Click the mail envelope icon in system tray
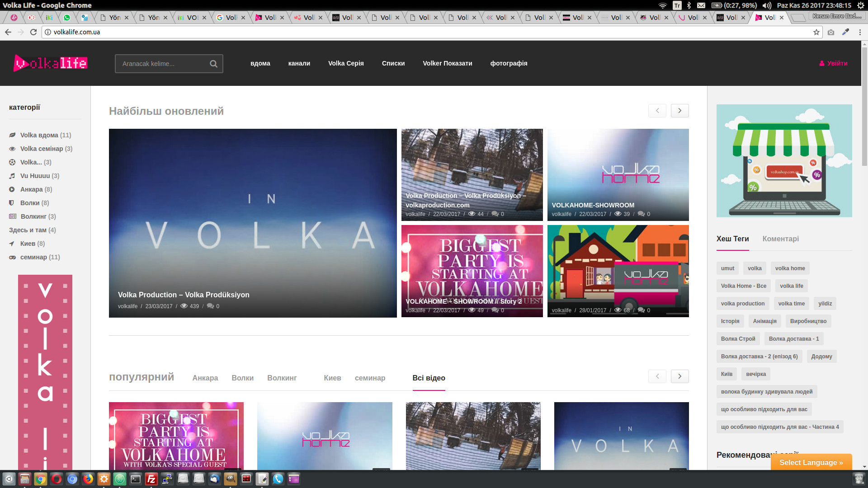868x488 pixels. [701, 5]
